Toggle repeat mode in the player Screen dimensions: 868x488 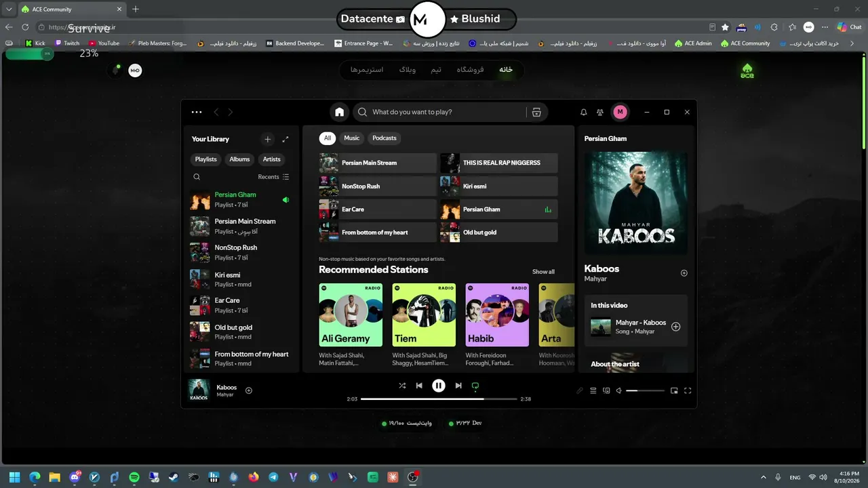475,386
